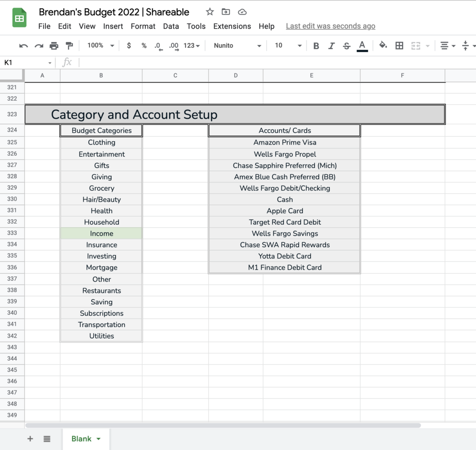Open the Tools menu

coord(196,26)
